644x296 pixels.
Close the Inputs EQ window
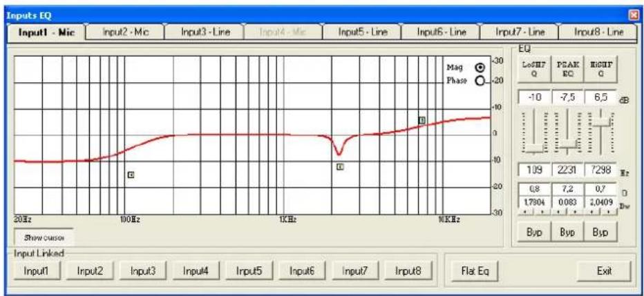pos(634,14)
